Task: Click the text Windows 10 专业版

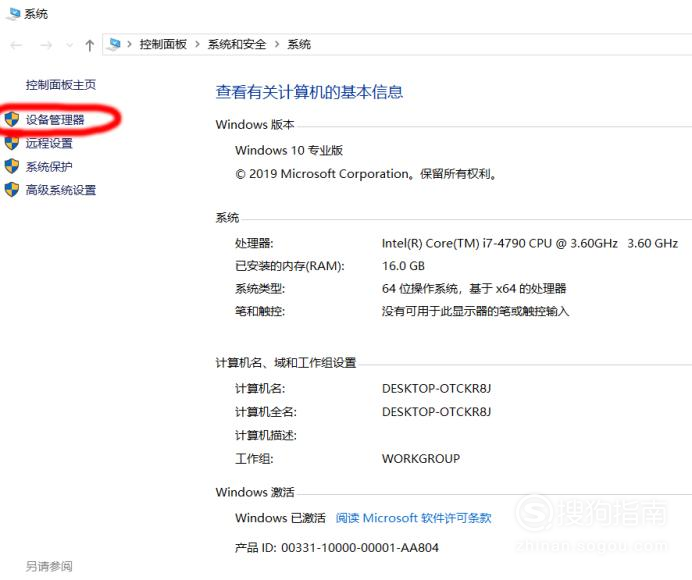Action: [x=289, y=150]
